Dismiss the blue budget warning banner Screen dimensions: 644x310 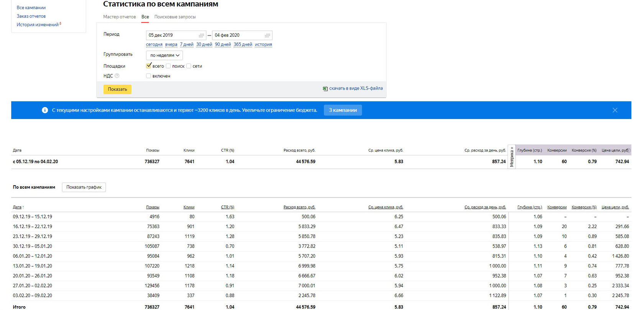[x=615, y=110]
